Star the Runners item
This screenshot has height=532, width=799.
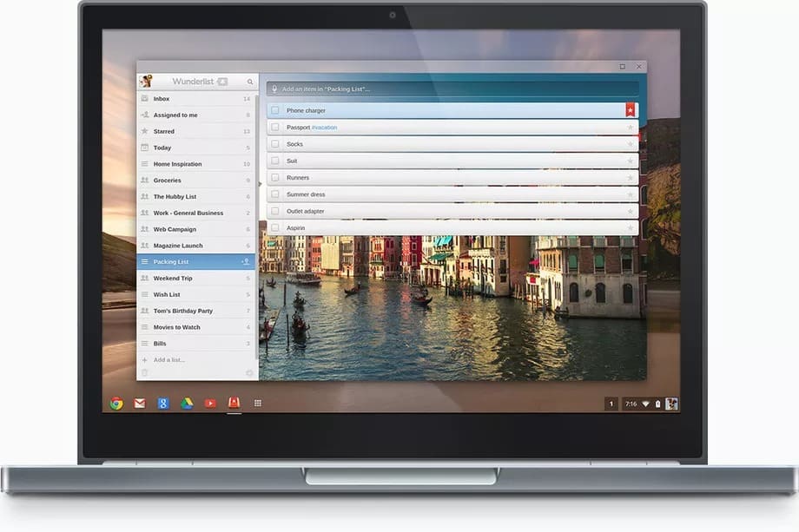tap(631, 178)
